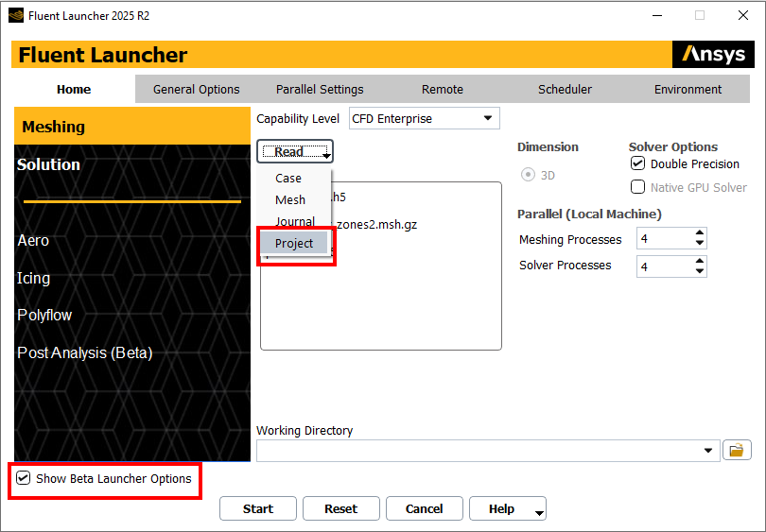Select the 3D dimension radio button
The height and width of the screenshot is (532, 766).
click(x=528, y=175)
